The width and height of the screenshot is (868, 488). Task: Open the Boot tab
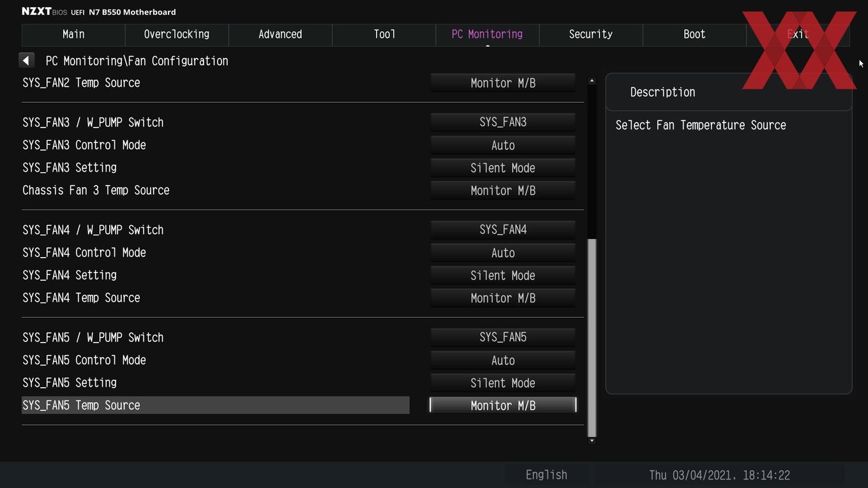694,34
